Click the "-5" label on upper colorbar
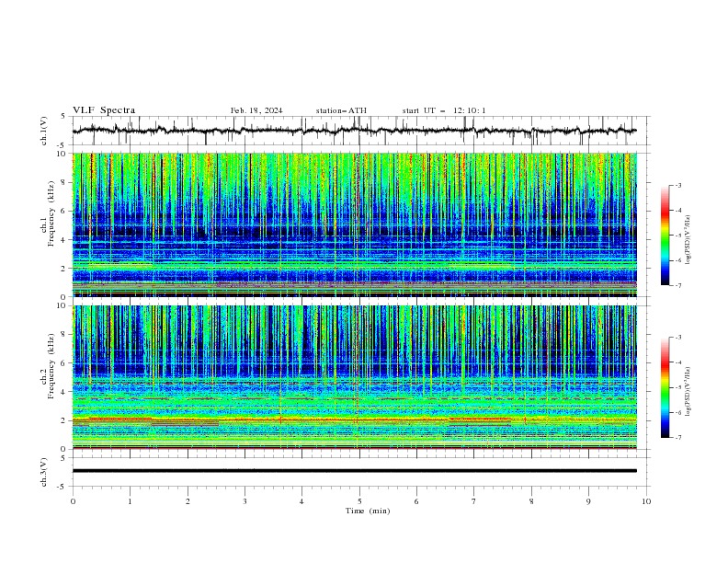 (x=677, y=236)
